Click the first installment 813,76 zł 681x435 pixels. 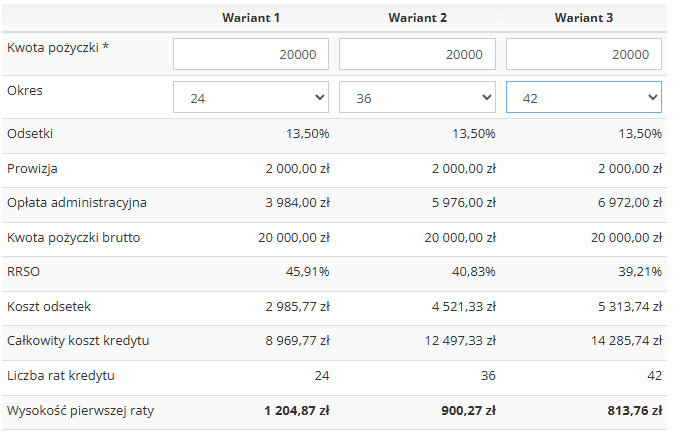coord(635,410)
